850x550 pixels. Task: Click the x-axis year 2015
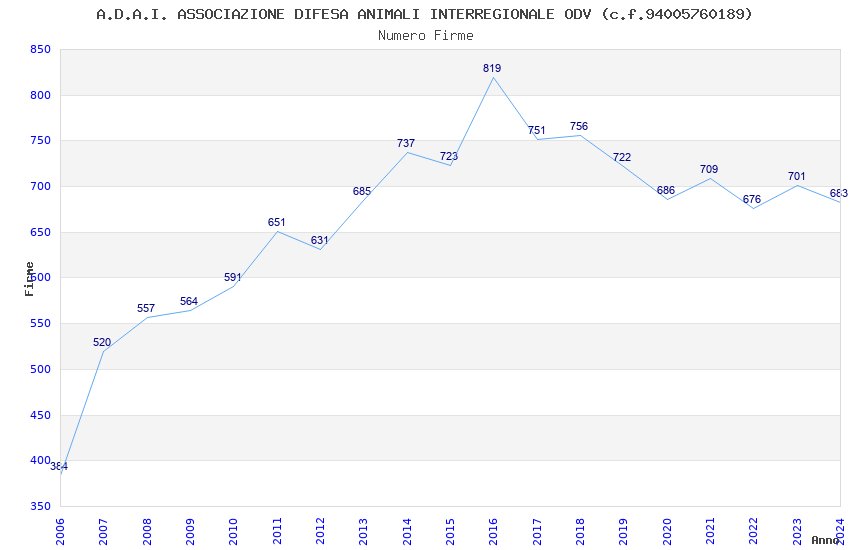tap(450, 531)
